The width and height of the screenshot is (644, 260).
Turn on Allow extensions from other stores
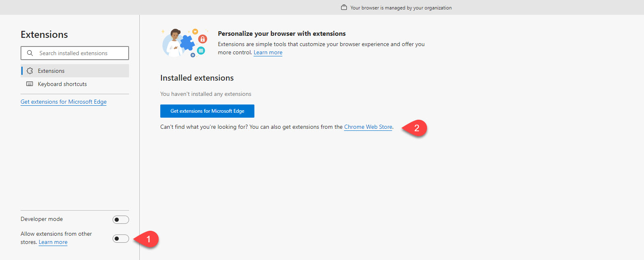pyautogui.click(x=120, y=239)
